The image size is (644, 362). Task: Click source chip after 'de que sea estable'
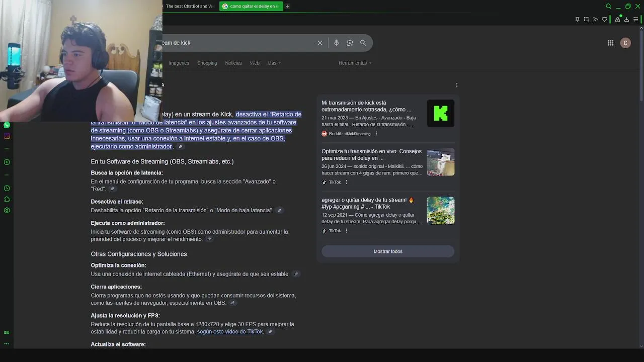click(296, 274)
